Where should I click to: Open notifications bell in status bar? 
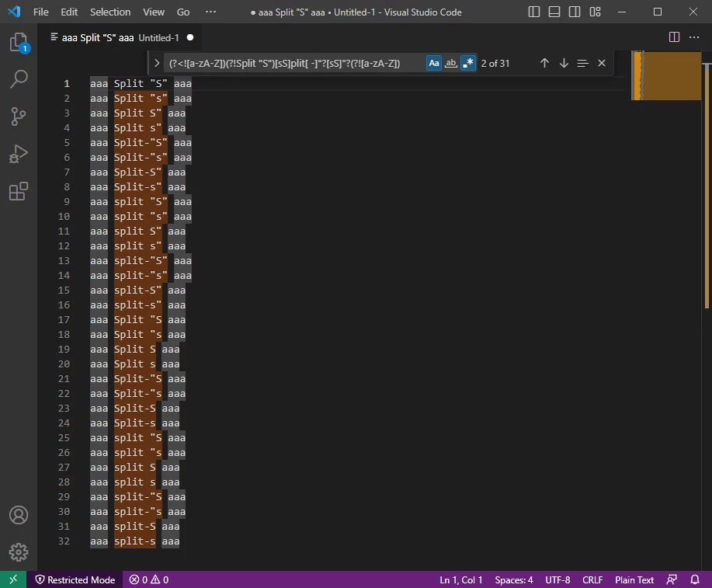click(x=695, y=579)
